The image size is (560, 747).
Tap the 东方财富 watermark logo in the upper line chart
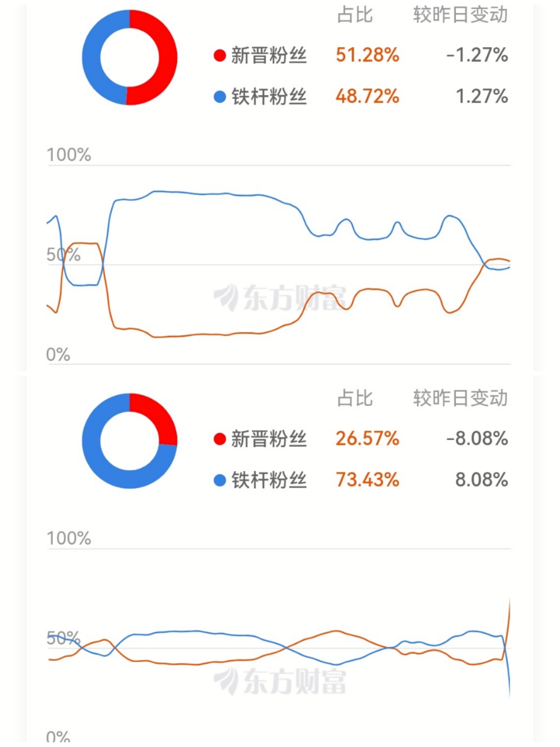[x=279, y=298]
